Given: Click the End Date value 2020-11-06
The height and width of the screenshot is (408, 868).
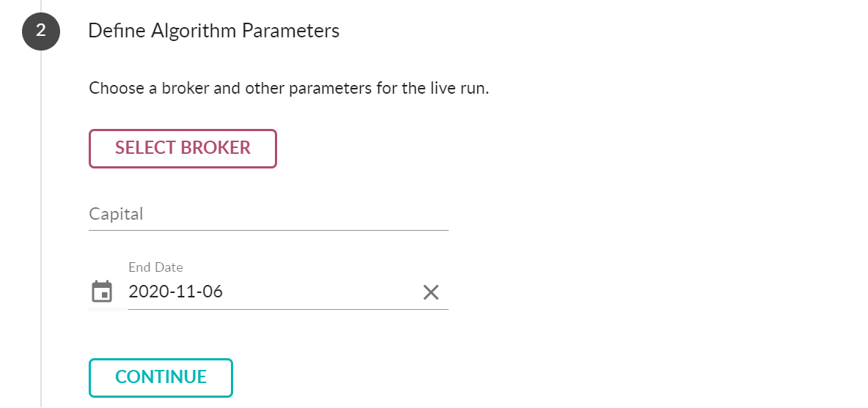Looking at the screenshot, I should [x=176, y=292].
